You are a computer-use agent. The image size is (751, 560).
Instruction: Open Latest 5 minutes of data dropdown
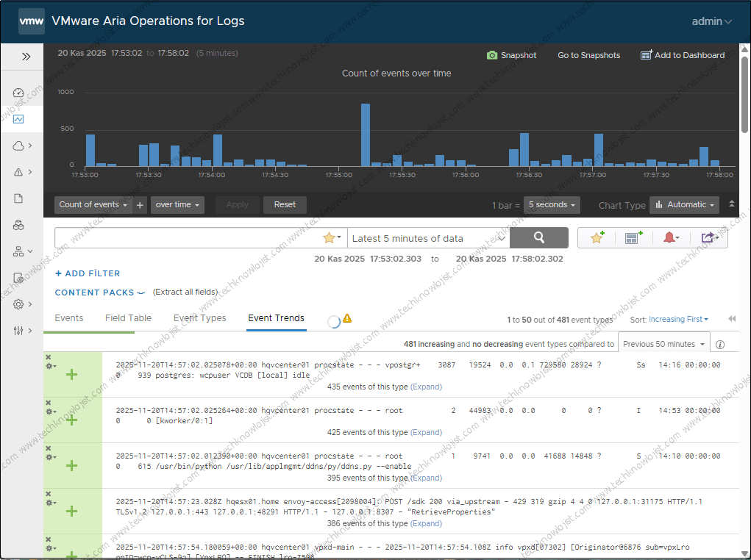coord(428,238)
